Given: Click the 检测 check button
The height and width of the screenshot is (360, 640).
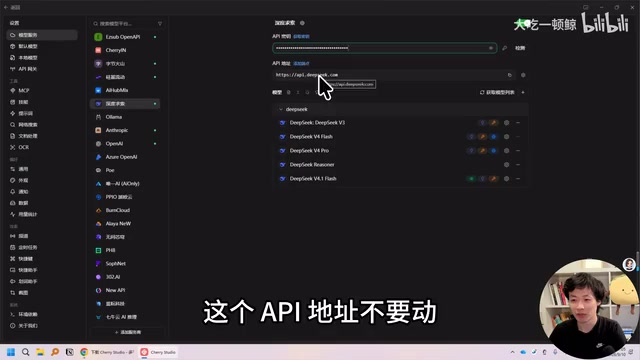Looking at the screenshot, I should pos(520,48).
